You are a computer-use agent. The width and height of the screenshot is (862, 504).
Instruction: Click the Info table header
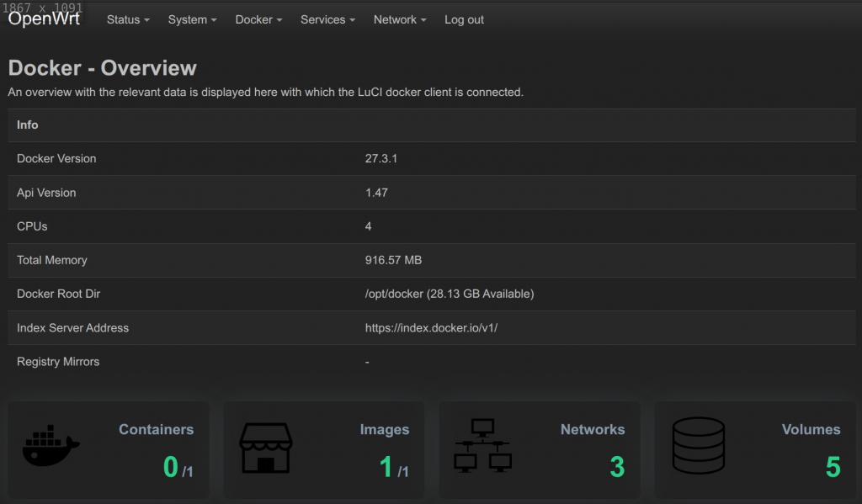coord(28,125)
